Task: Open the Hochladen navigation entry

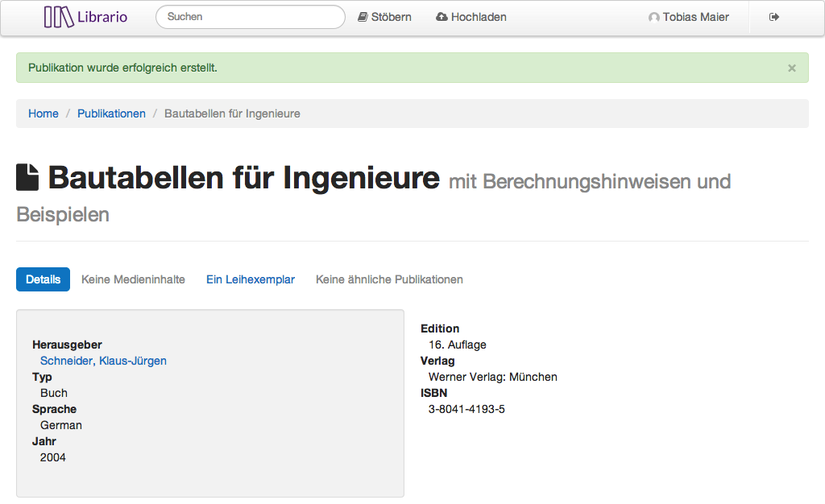Action: [x=479, y=16]
